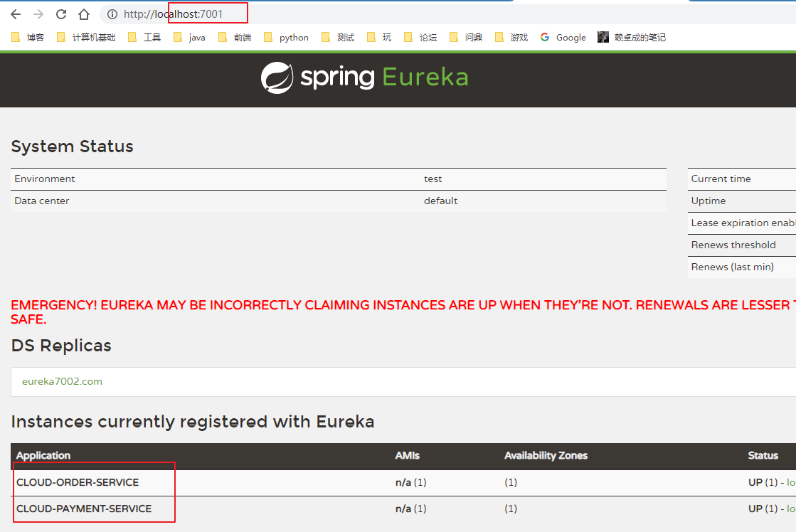Click the Application column header
This screenshot has height=532, width=796.
click(43, 455)
